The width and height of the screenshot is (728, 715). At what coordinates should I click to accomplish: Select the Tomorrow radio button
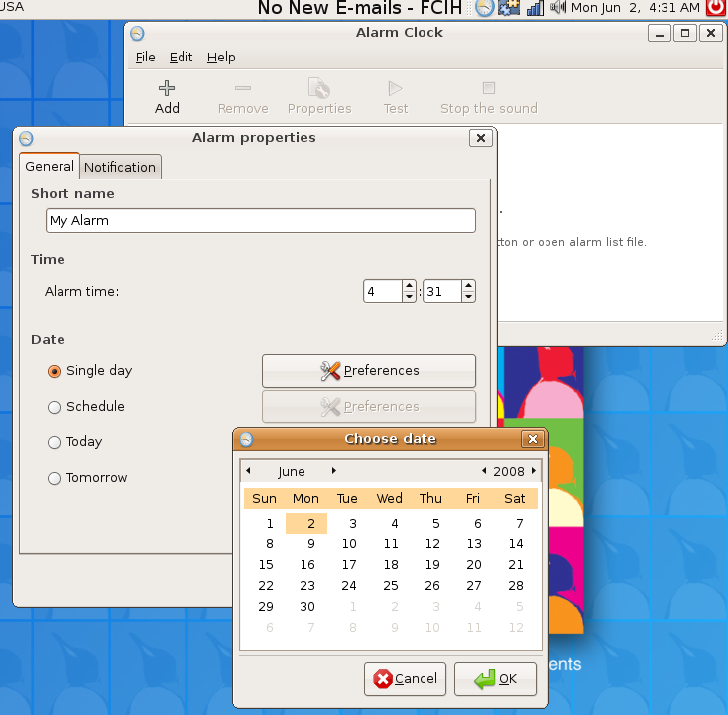(x=55, y=478)
